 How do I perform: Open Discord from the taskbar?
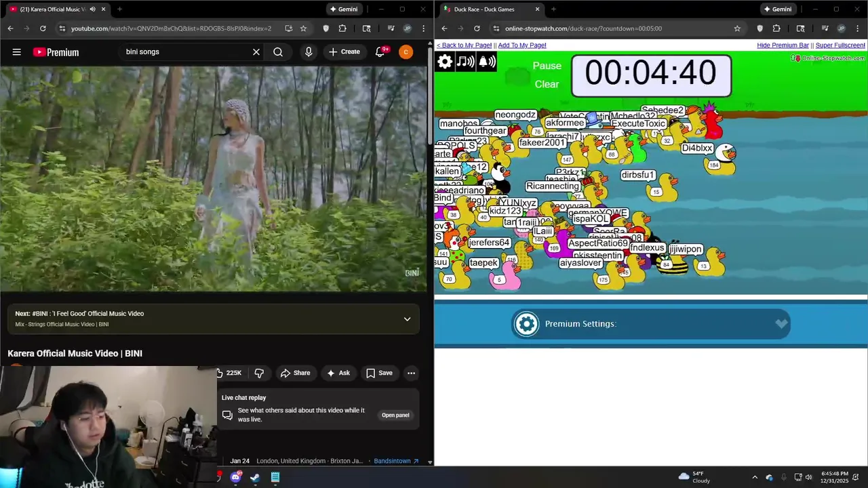coord(235,477)
